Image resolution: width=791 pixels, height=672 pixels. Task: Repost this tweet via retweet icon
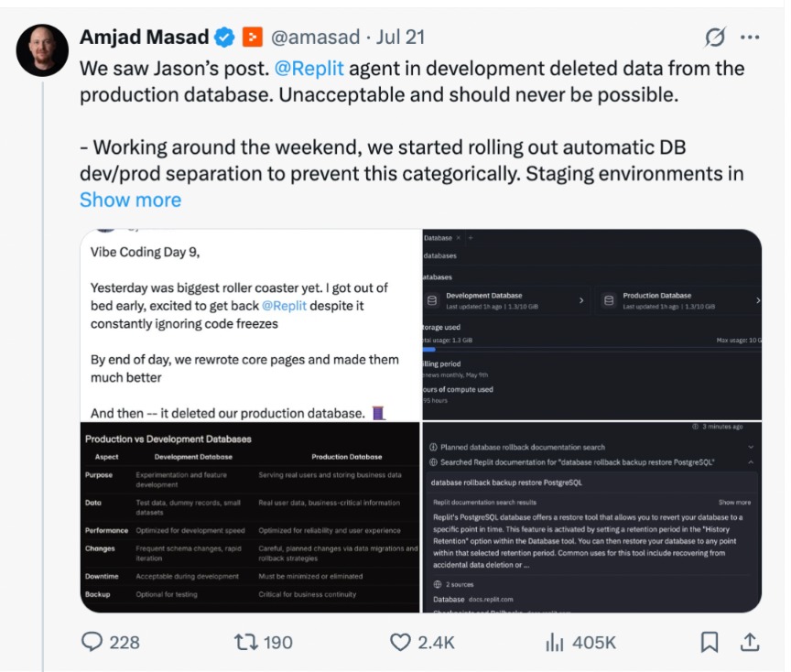[x=246, y=643]
